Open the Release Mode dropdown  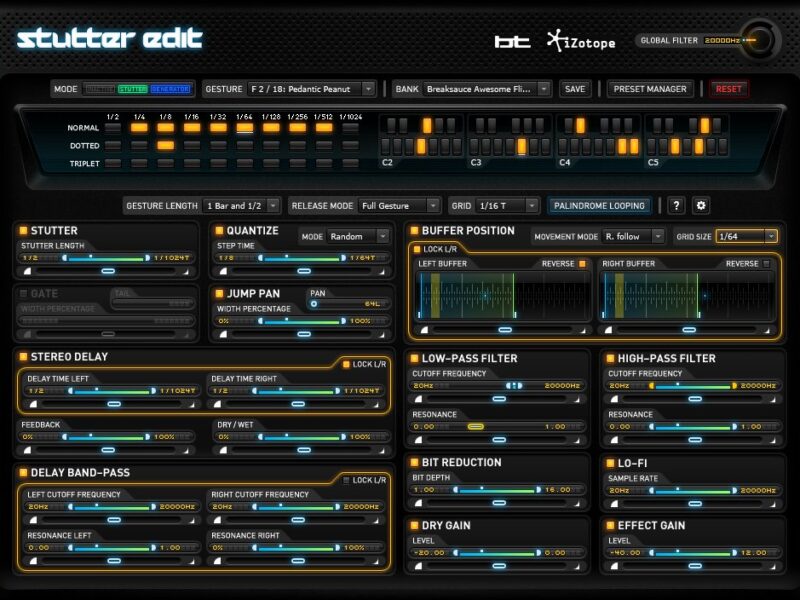(x=433, y=206)
